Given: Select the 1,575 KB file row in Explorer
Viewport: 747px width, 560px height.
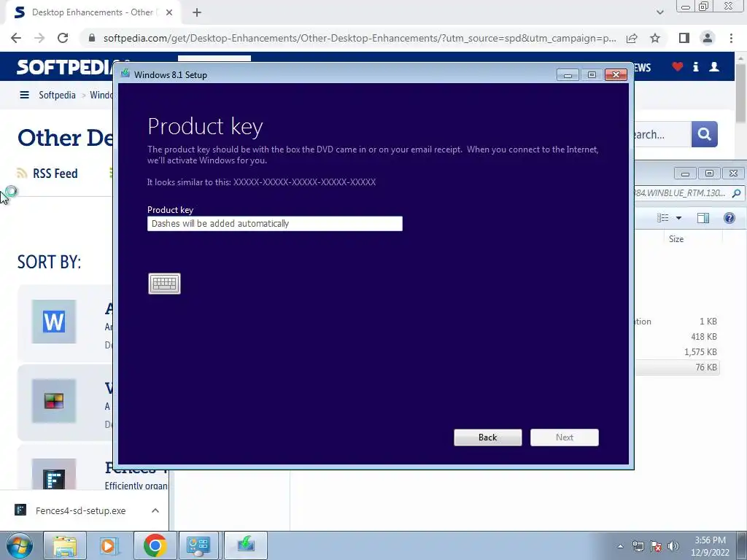Looking at the screenshot, I should (677, 352).
